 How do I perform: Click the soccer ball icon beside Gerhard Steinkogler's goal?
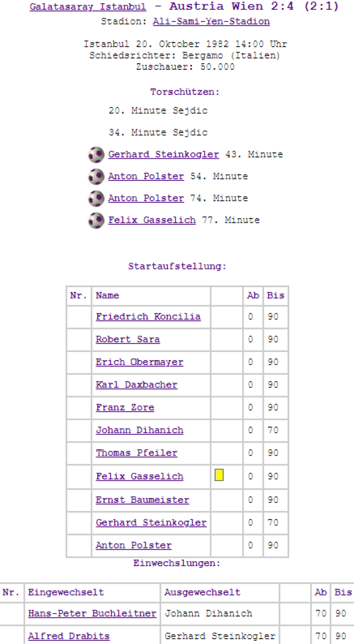click(x=97, y=155)
